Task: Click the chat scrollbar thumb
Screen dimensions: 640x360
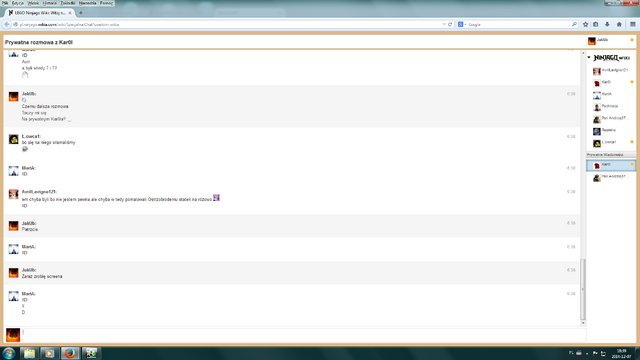Action: click(x=583, y=289)
